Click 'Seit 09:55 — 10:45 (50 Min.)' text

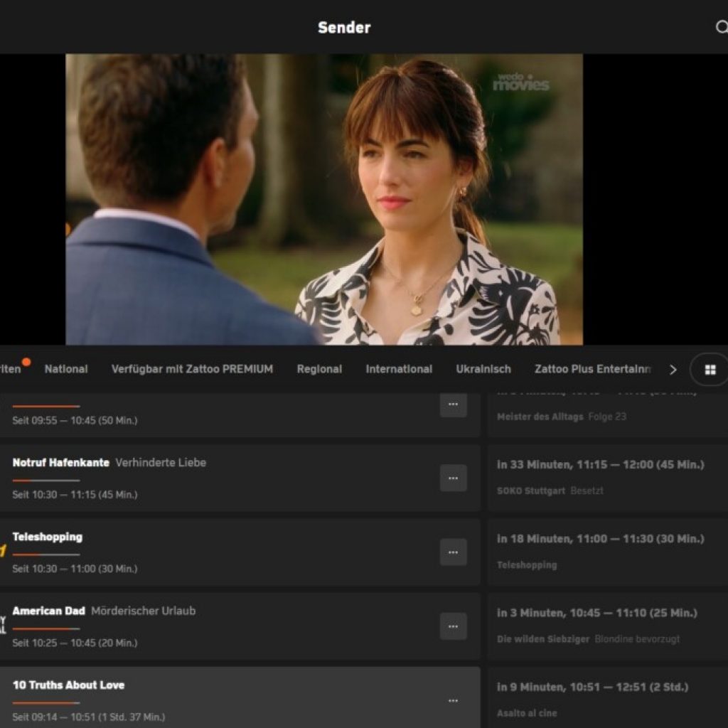[x=75, y=420]
